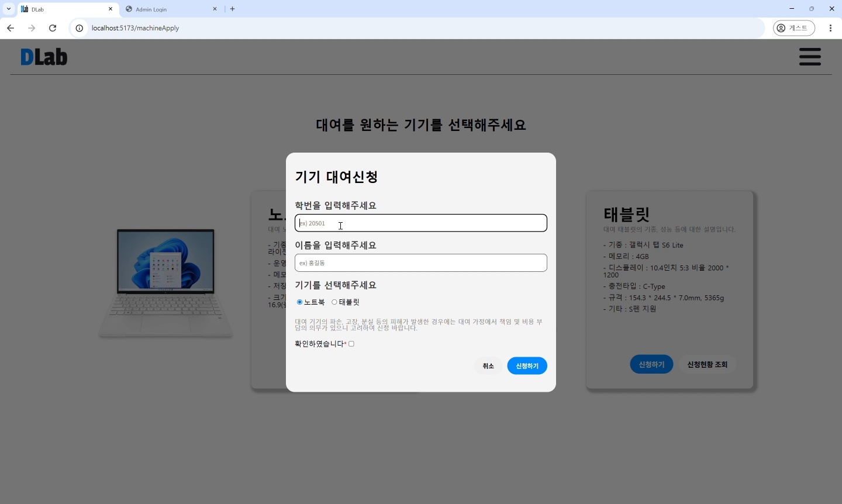842x504 pixels.
Task: View site information icon in address bar
Action: tap(80, 28)
